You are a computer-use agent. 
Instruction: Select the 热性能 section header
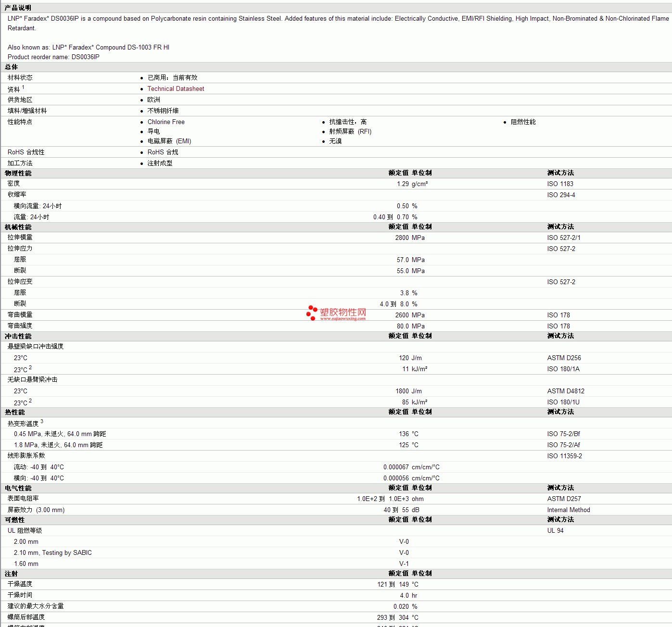pyautogui.click(x=15, y=413)
